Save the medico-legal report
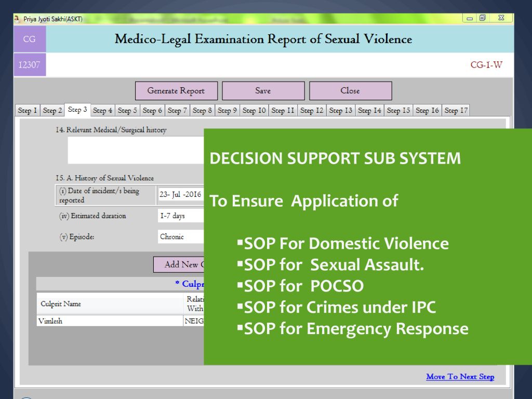The image size is (532, 399). (263, 91)
